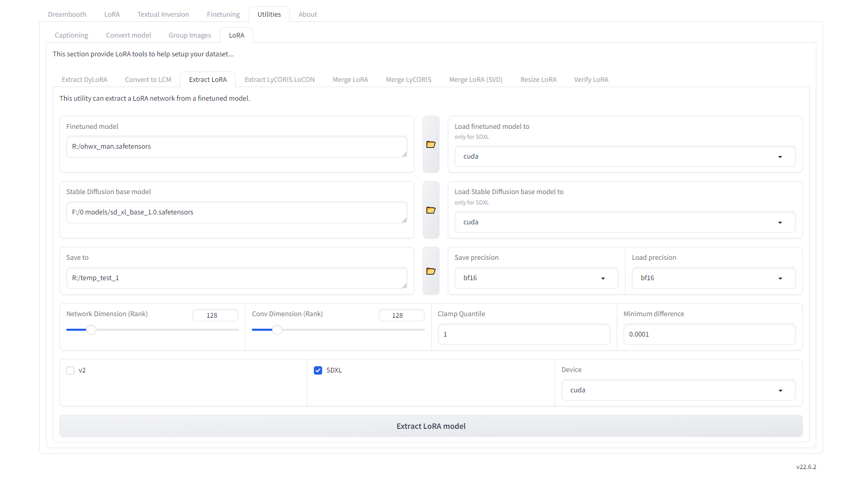Click the Conv Dimension (Rank) slider handle
The width and height of the screenshot is (868, 492).
point(277,330)
